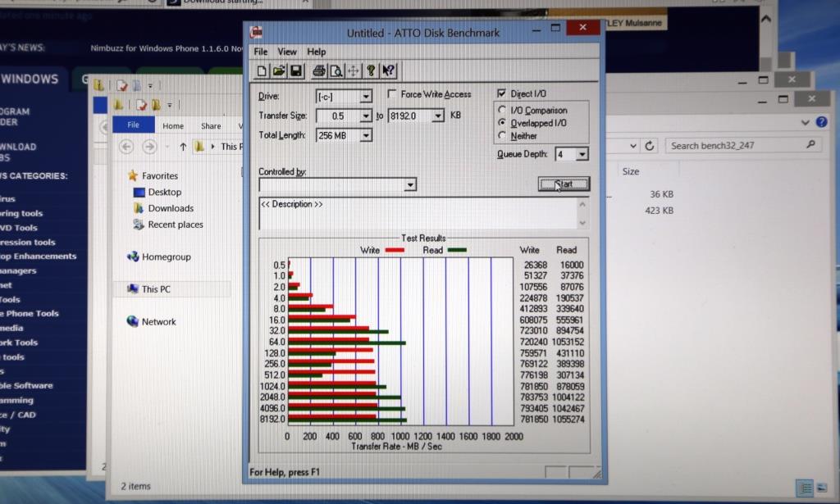Choose the Neither radio option
840x504 pixels.
point(502,135)
